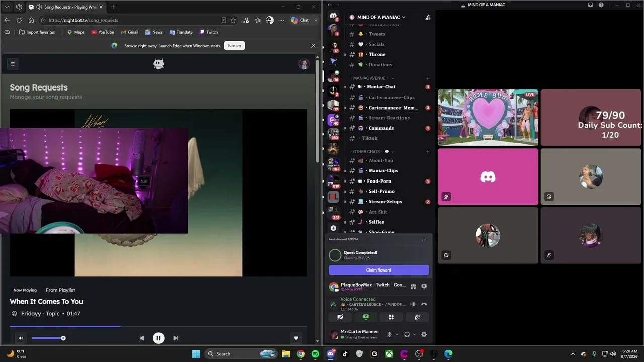Open Discord user settings gear
This screenshot has width=644, height=362.
click(424, 334)
